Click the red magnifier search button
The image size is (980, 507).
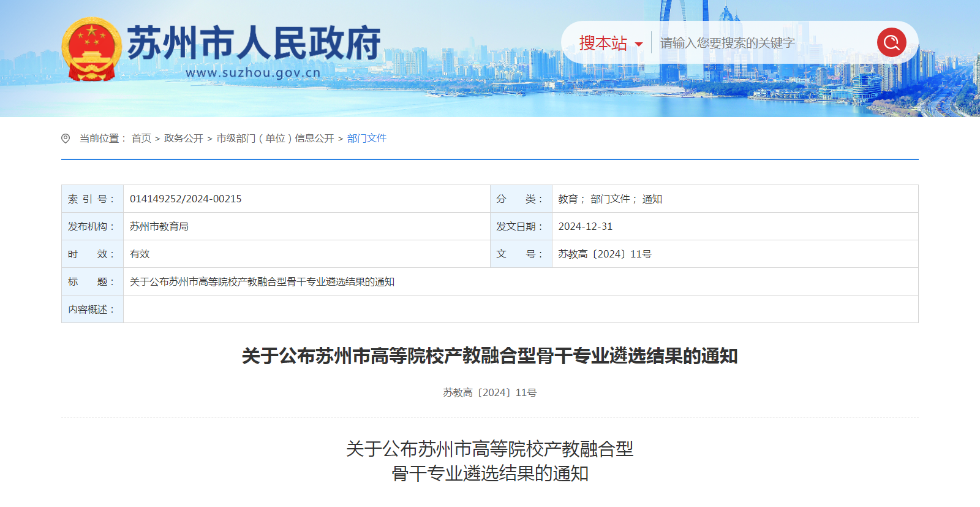pos(891,42)
